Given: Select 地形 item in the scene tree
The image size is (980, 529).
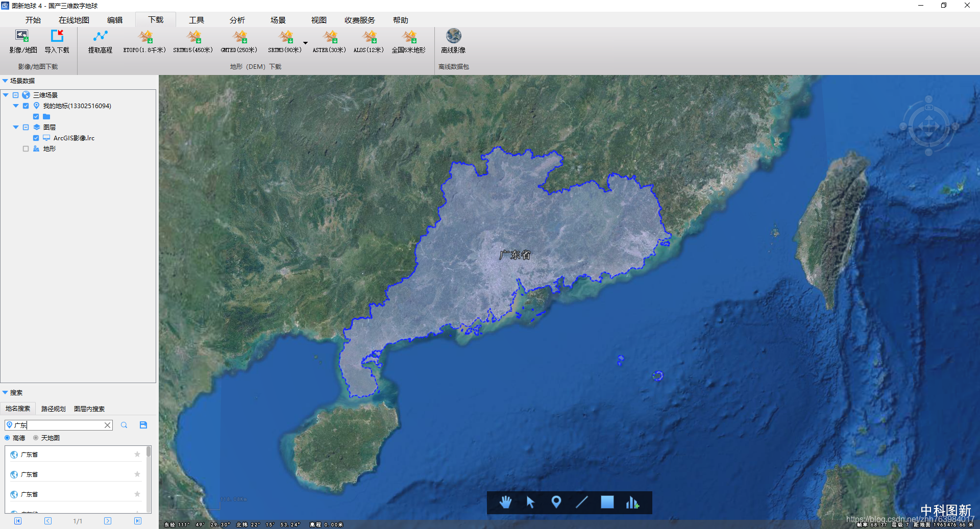Looking at the screenshot, I should pos(50,148).
